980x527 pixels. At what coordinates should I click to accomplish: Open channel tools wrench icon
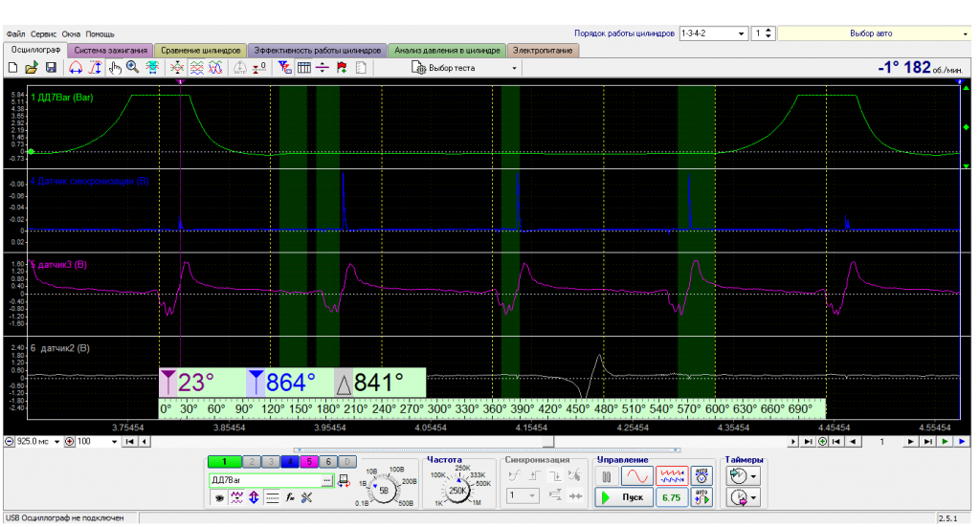tap(307, 497)
